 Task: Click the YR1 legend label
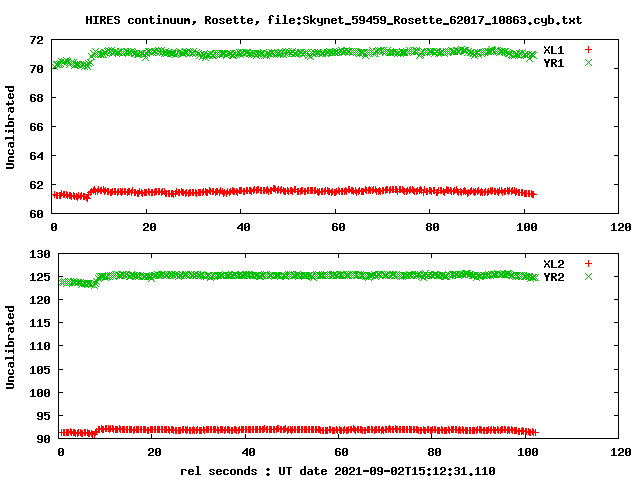coord(554,63)
